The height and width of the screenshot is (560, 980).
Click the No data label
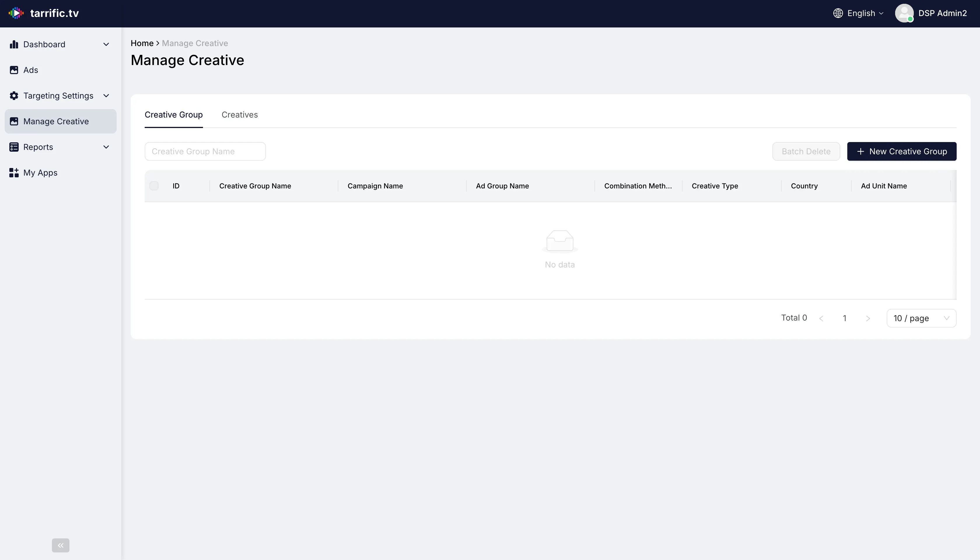pos(560,265)
